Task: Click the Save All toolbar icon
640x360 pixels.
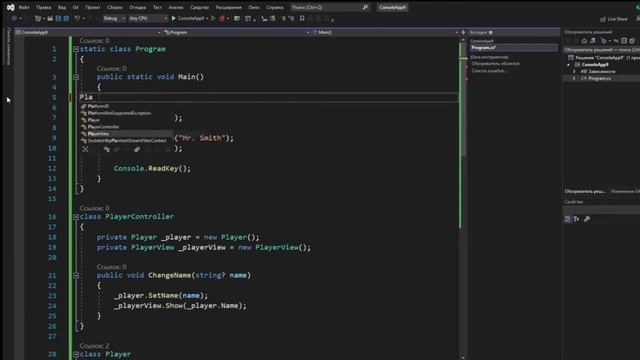Action: click(x=66, y=18)
